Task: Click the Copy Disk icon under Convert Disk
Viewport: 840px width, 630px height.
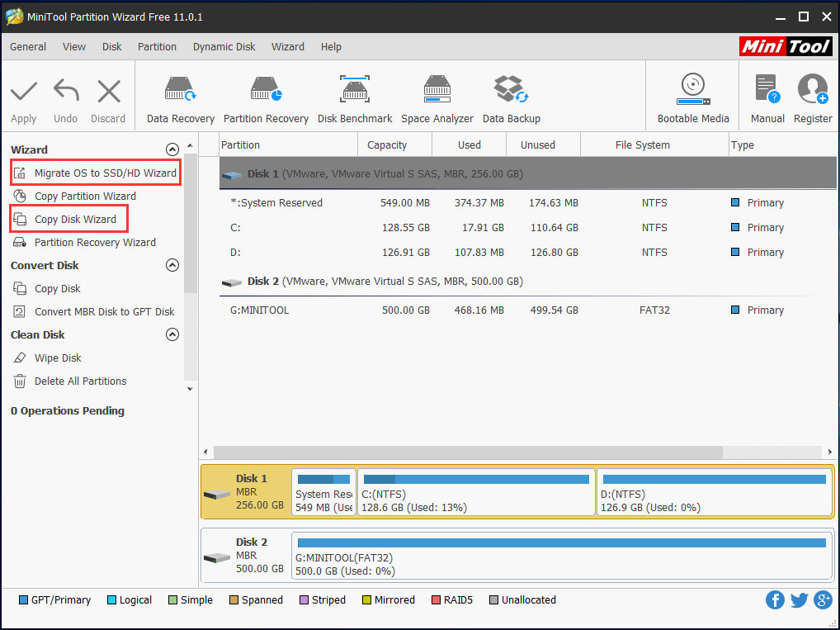Action: pos(20,288)
